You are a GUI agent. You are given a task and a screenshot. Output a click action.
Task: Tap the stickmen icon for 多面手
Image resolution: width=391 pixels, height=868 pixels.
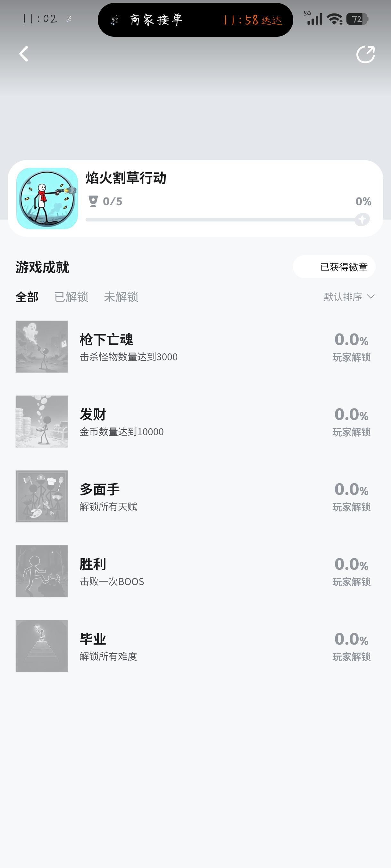pyautogui.click(x=41, y=496)
